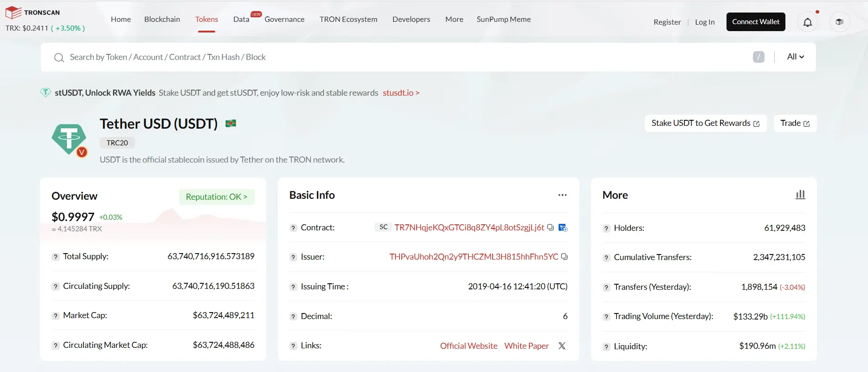Open the Tokens menu

coord(206,19)
